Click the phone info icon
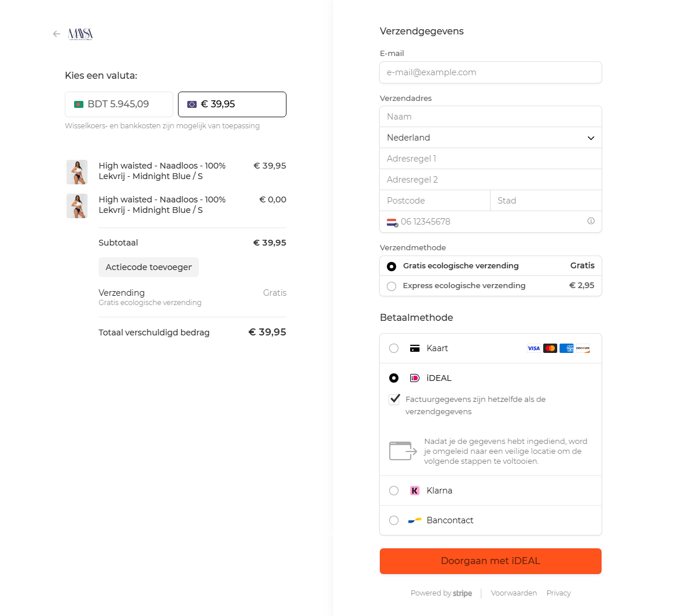This screenshot has height=616, width=699. tap(590, 221)
